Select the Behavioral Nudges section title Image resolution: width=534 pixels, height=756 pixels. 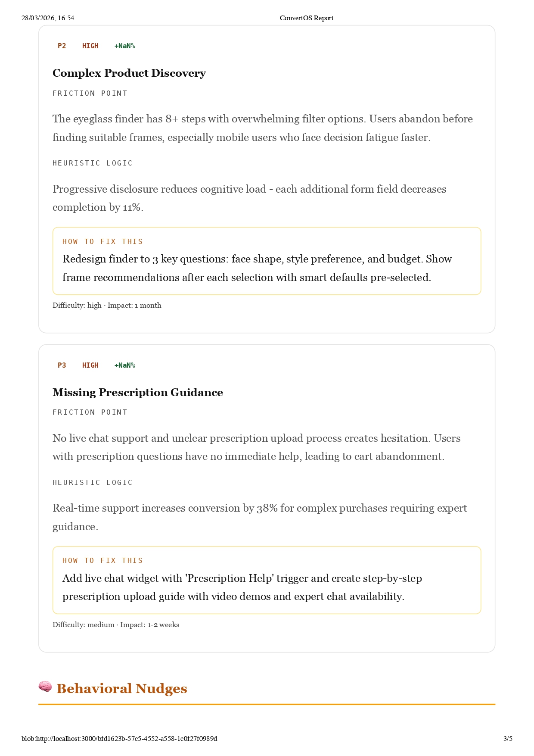pos(122,689)
